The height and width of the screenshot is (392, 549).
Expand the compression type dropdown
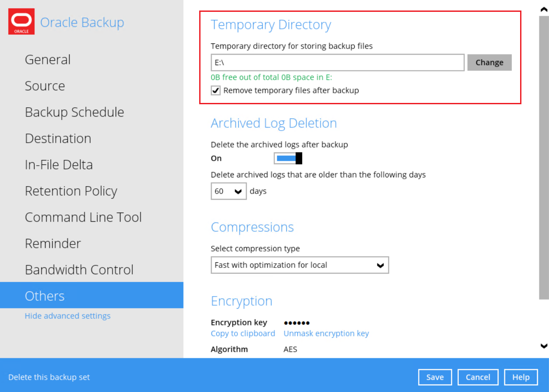299,265
